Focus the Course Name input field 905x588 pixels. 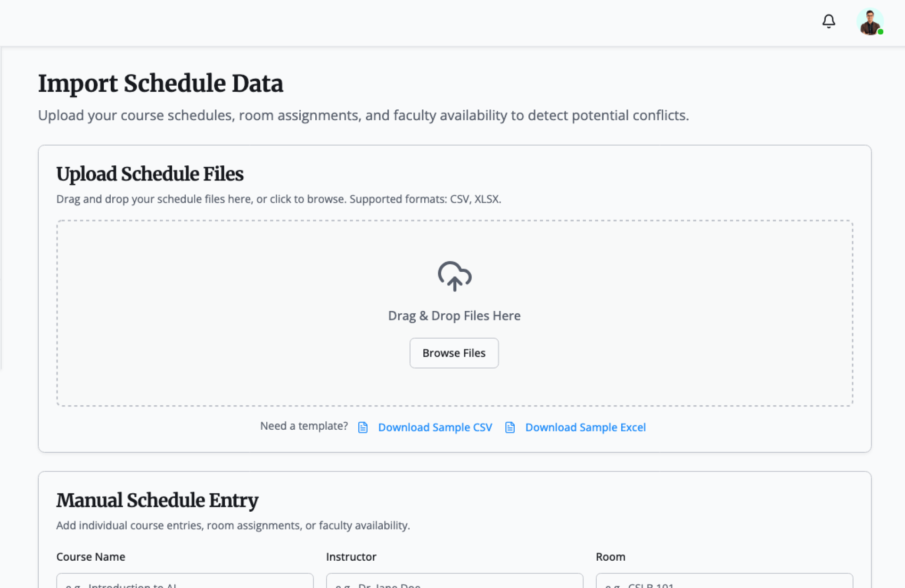click(185, 582)
